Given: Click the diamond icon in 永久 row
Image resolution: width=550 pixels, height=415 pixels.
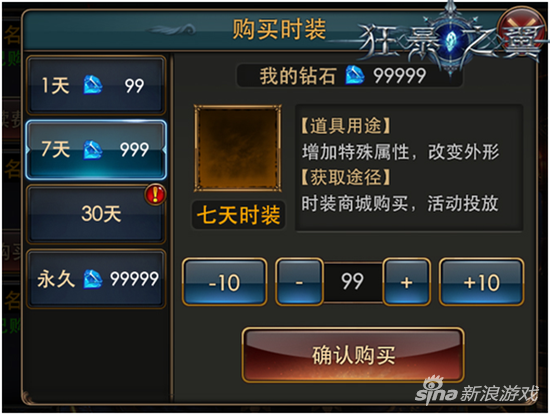Looking at the screenshot, I should (x=93, y=279).
